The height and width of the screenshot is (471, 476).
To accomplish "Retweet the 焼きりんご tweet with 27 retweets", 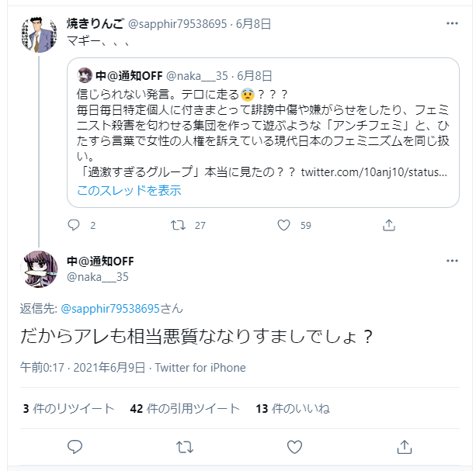I will tap(178, 225).
